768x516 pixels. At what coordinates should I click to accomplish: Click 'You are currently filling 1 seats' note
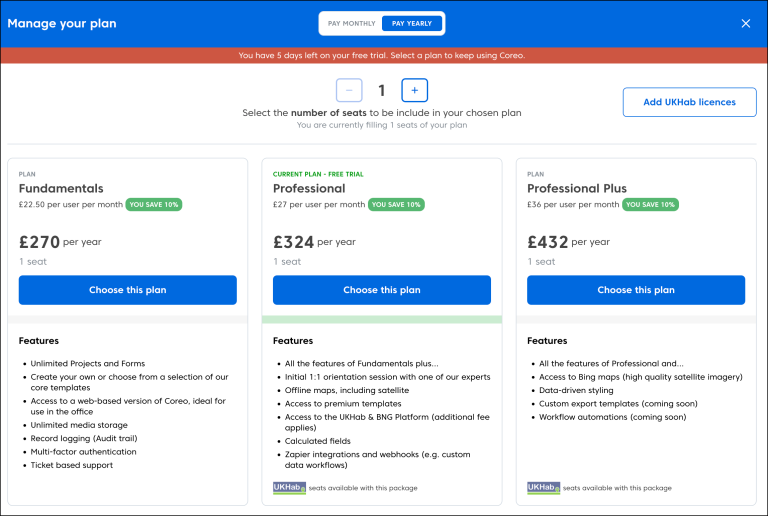click(x=382, y=125)
